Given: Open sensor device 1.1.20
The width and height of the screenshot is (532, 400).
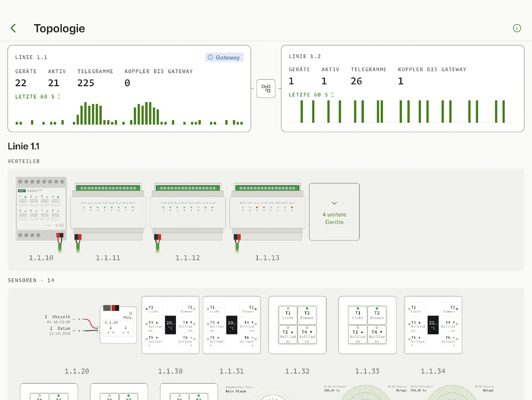Looking at the screenshot, I should tap(118, 325).
